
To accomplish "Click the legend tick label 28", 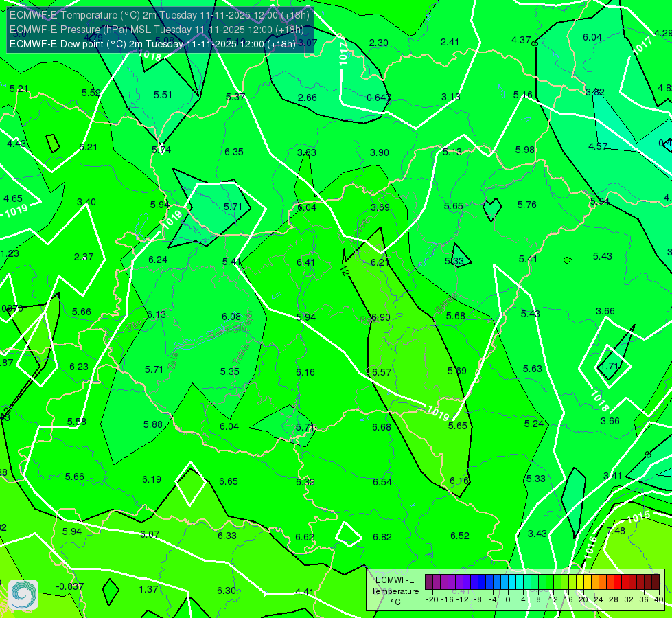I will (x=613, y=599).
